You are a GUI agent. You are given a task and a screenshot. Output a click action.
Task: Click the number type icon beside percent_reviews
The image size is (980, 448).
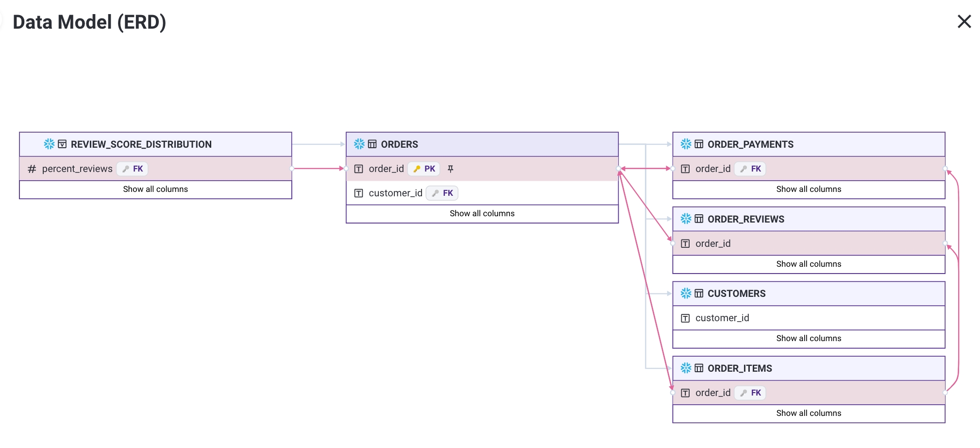coord(32,169)
